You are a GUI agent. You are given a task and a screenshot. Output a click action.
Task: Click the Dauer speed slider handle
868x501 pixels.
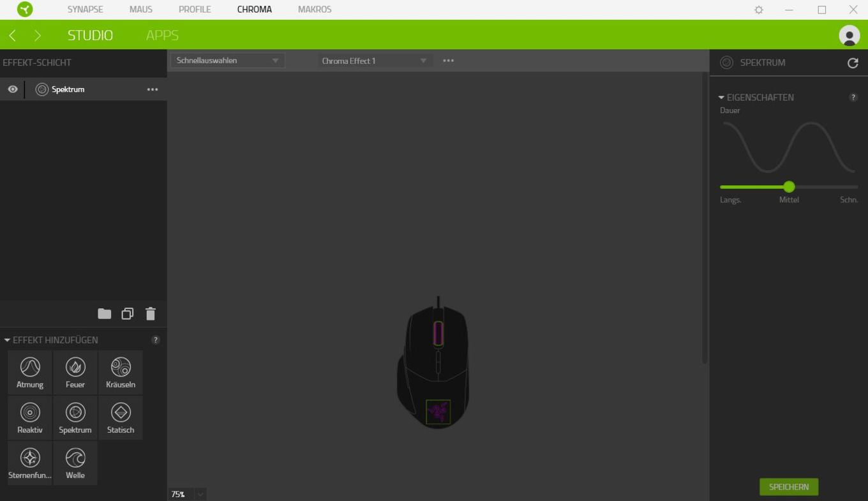[789, 187]
